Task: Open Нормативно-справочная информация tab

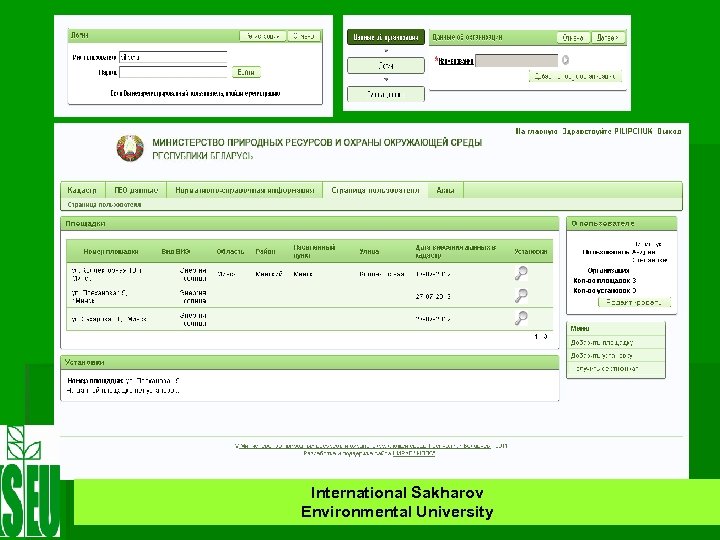Action: [245, 190]
